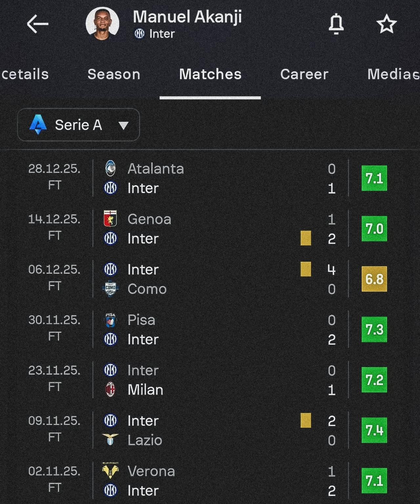420x504 pixels.
Task: Click the dropdown arrow beside Serie A
Action: pos(123,125)
